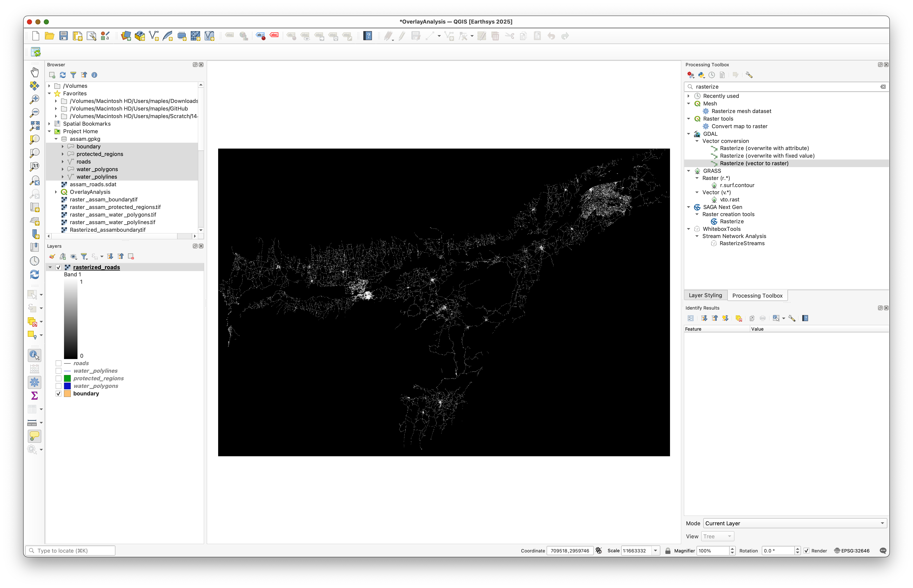Hide the boundary layer
Image resolution: width=913 pixels, height=588 pixels.
tap(59, 394)
